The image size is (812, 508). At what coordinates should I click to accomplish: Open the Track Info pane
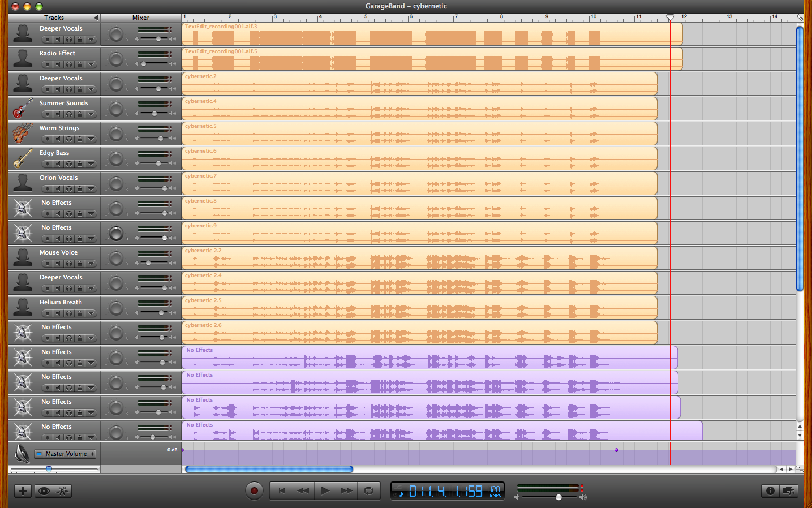click(x=770, y=491)
